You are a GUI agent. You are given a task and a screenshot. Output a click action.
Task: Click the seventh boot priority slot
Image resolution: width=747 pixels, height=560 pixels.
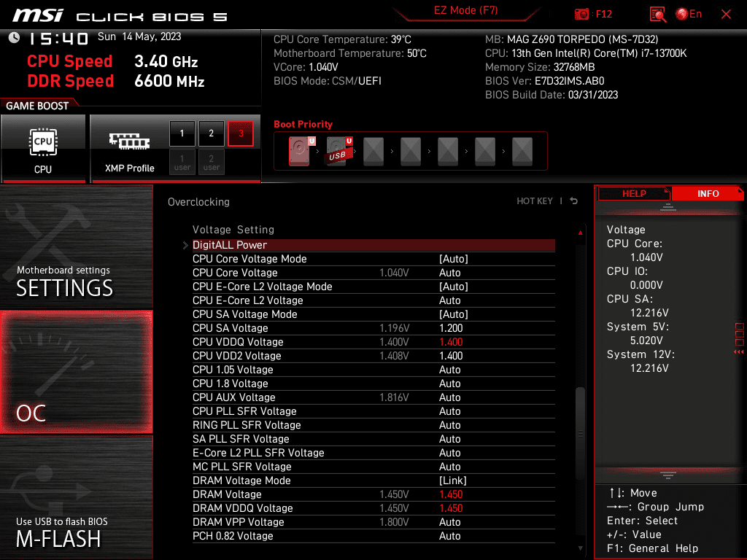[522, 152]
